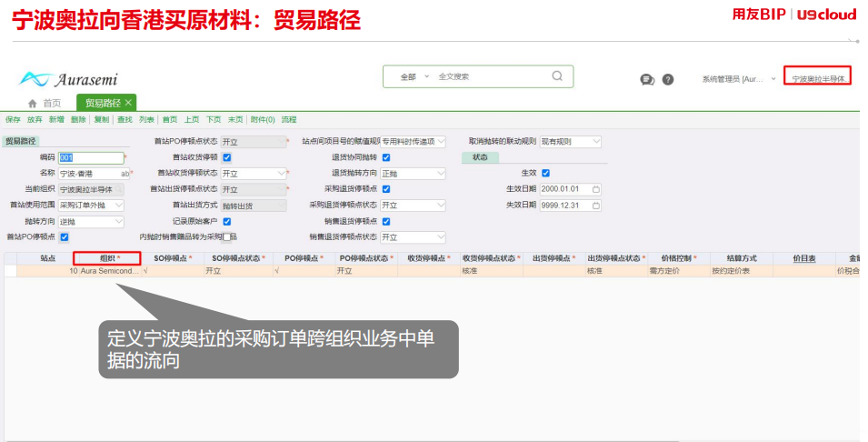Toggle 首站收货停顿 checkbox
Screen dimensions: 868x442
pos(226,157)
